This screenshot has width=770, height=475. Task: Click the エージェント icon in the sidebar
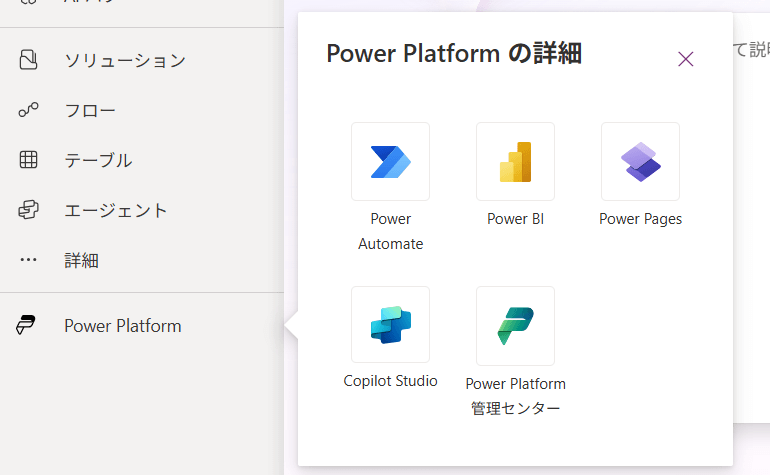click(28, 210)
